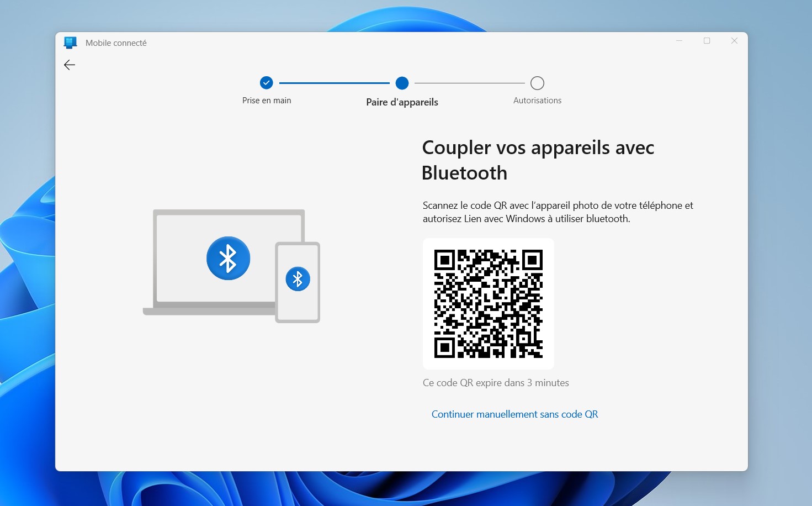Click the gray progress line before Autorisations

pos(469,83)
